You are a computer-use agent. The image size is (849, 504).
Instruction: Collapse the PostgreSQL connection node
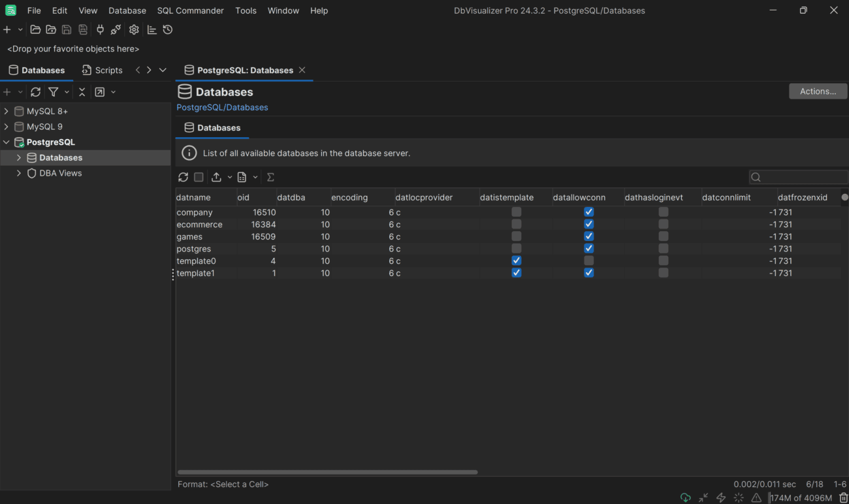pos(7,142)
